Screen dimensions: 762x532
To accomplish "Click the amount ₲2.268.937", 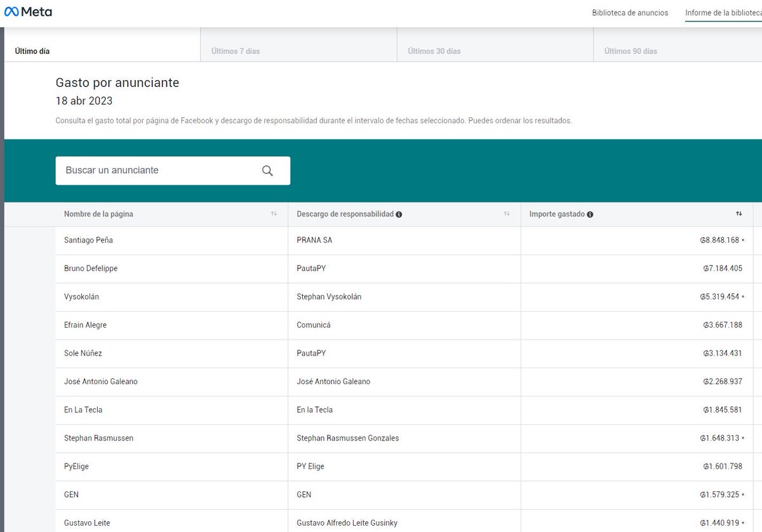I will point(723,382).
